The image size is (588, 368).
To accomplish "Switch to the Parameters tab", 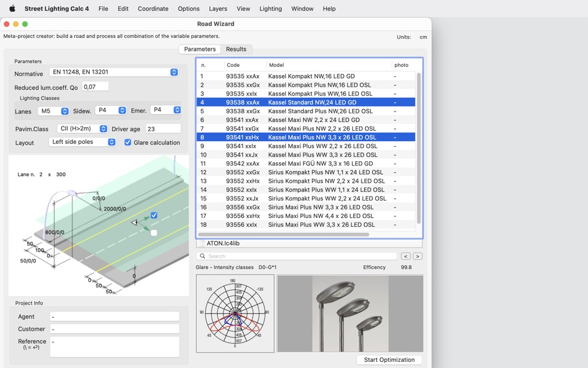I will click(200, 49).
